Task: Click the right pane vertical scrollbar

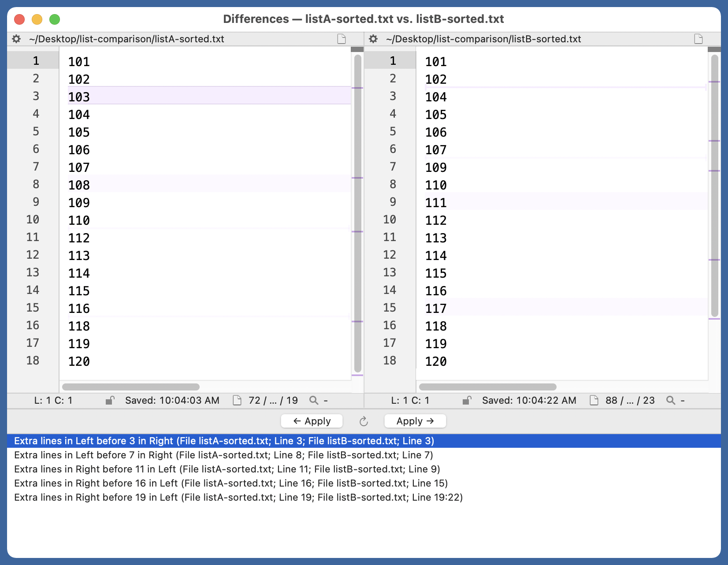Action: click(715, 185)
